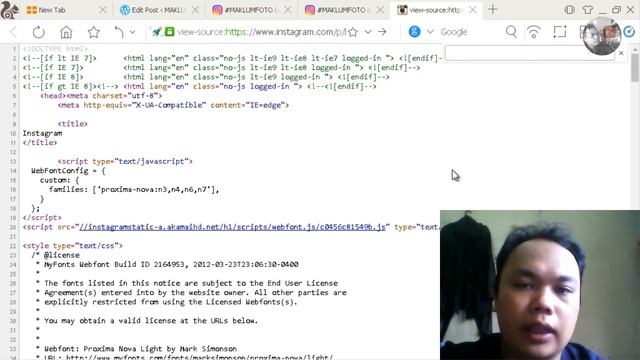Close the view-source tab
Viewport: 640px width, 360px height.
point(473,10)
